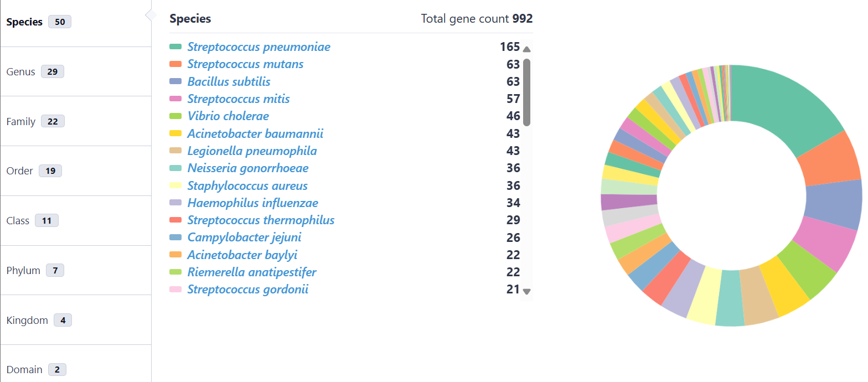The image size is (868, 382).
Task: Click the green Streptococcus pneumoniae legend swatch
Action: [175, 47]
